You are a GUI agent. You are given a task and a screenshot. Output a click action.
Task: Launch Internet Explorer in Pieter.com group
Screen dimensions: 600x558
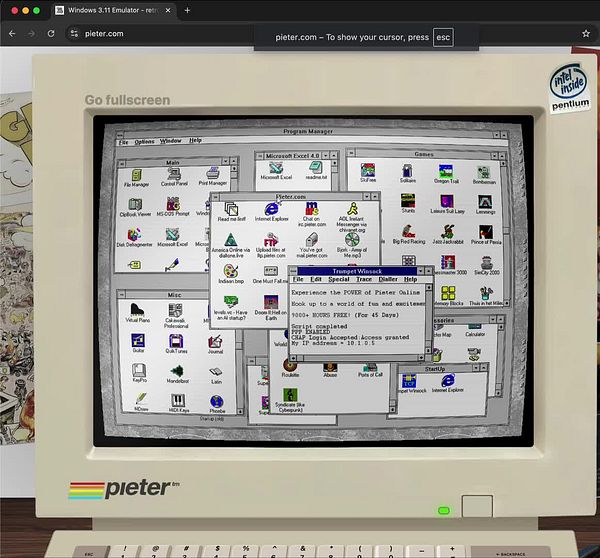272,212
